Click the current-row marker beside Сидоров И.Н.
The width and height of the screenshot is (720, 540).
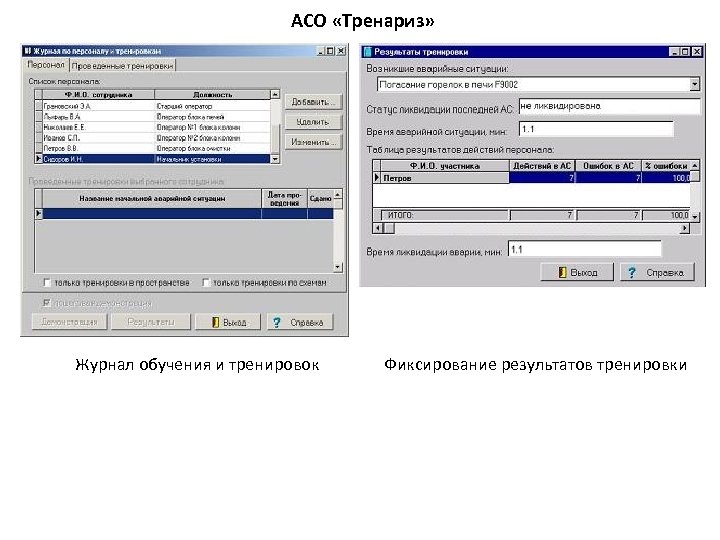tap(39, 159)
